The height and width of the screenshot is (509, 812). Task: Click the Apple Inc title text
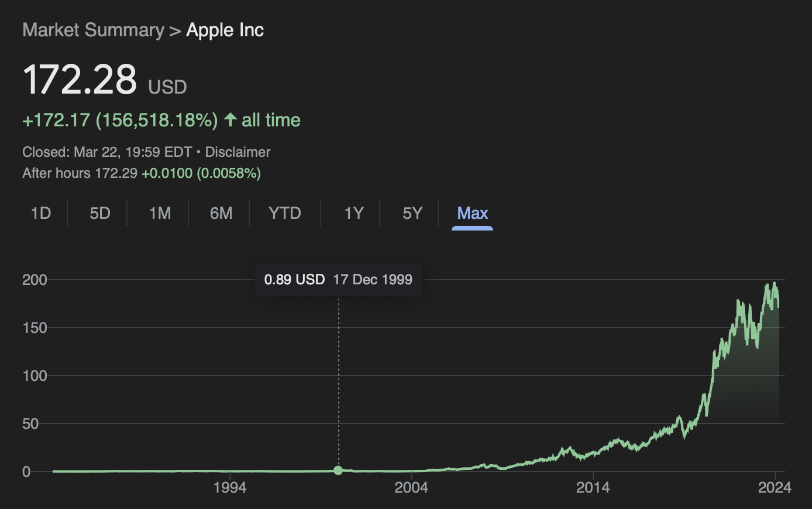225,30
